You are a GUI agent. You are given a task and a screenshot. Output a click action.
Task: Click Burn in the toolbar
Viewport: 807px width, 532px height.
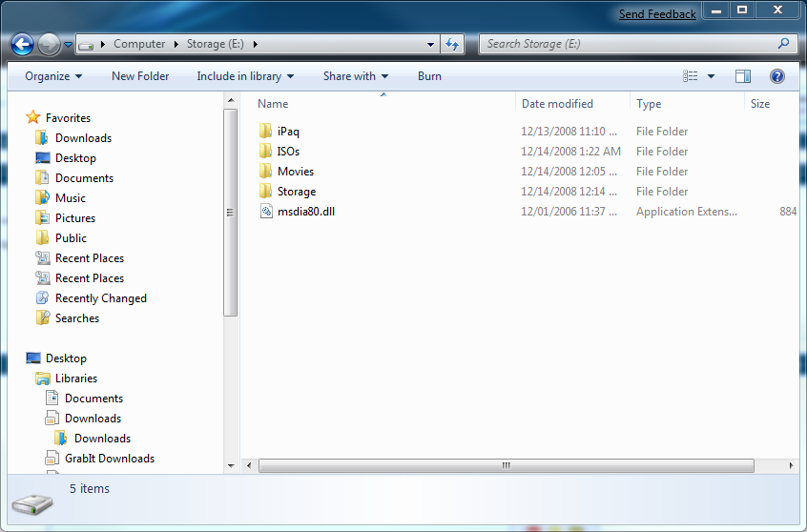click(429, 76)
